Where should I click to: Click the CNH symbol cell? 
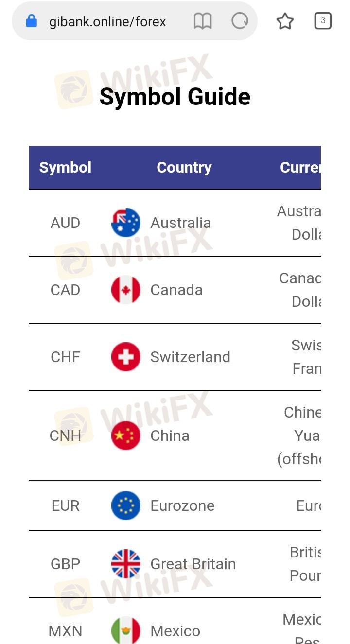click(65, 435)
